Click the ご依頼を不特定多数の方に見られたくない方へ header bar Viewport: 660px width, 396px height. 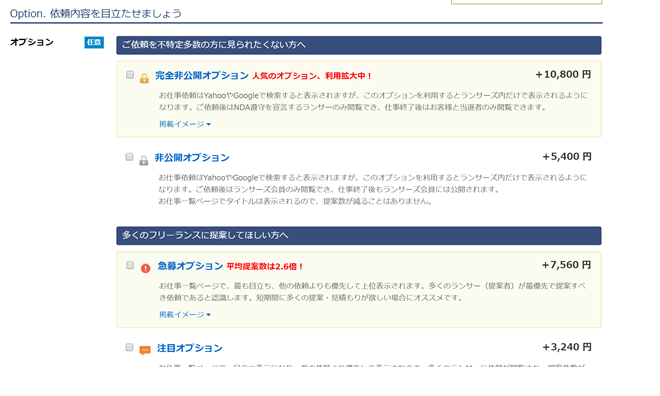pyautogui.click(x=359, y=45)
